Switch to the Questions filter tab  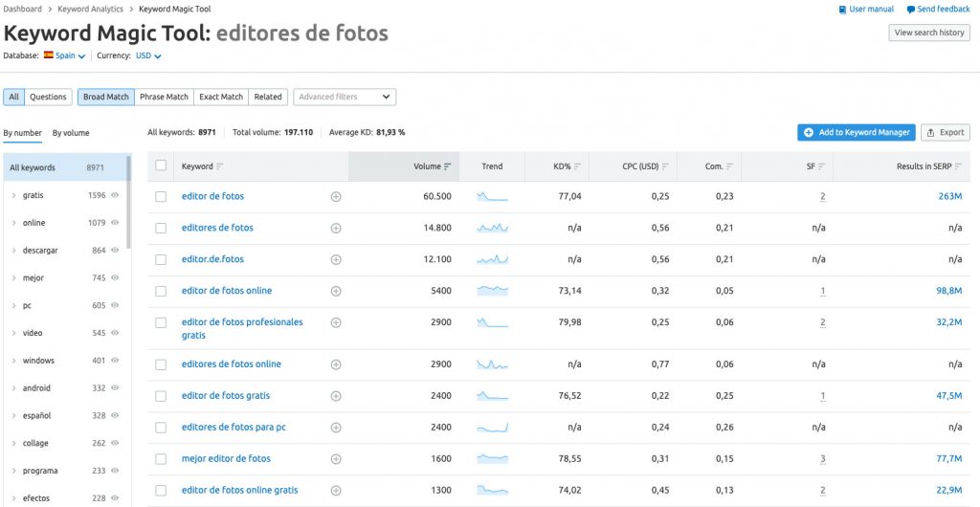point(48,97)
